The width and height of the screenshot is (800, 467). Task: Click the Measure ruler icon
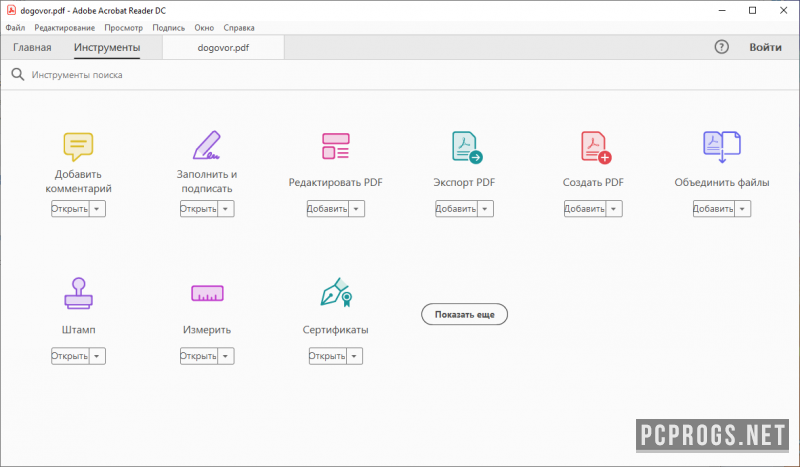pos(207,293)
